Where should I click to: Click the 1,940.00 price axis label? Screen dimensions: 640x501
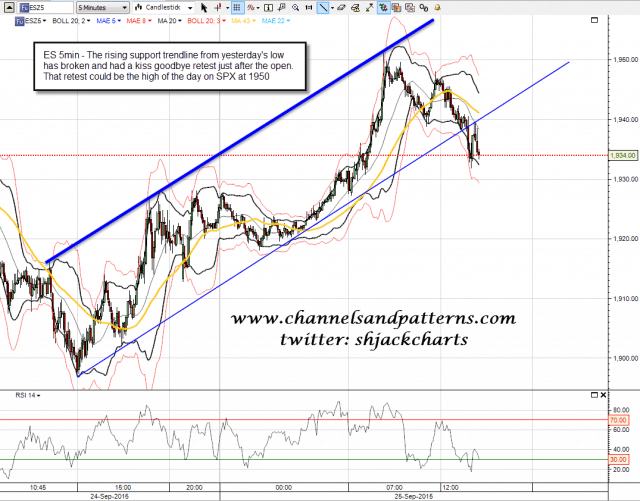tap(625, 120)
